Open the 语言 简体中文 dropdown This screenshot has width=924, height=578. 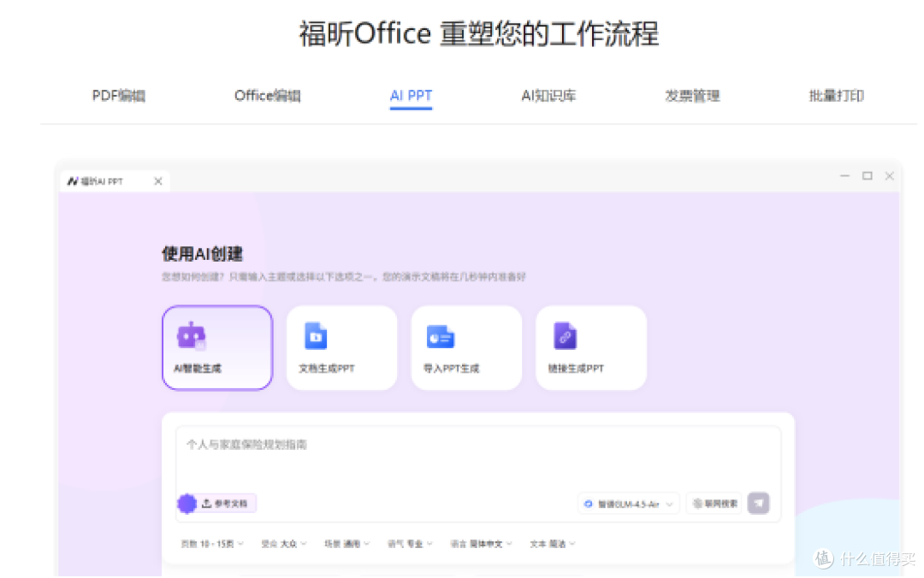pos(482,544)
